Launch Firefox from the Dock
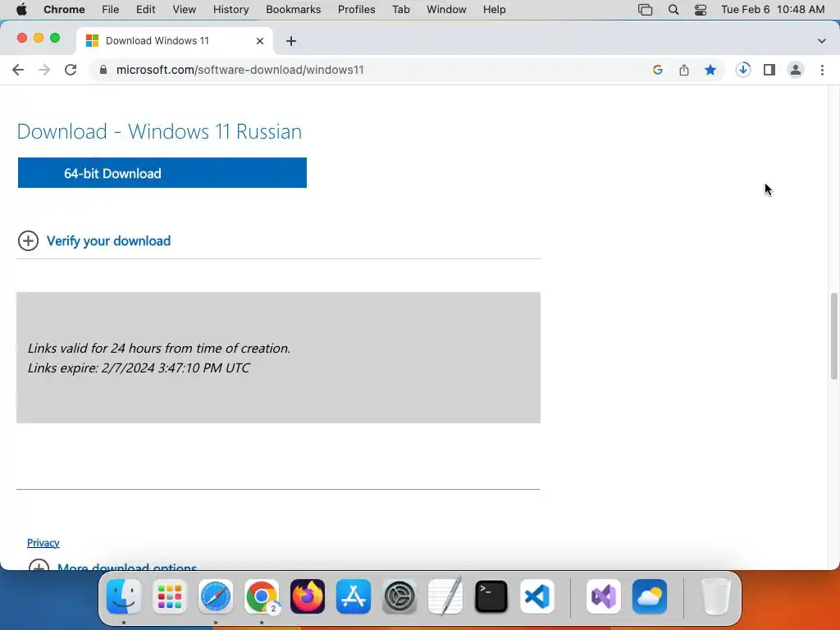The width and height of the screenshot is (840, 630). click(x=308, y=596)
